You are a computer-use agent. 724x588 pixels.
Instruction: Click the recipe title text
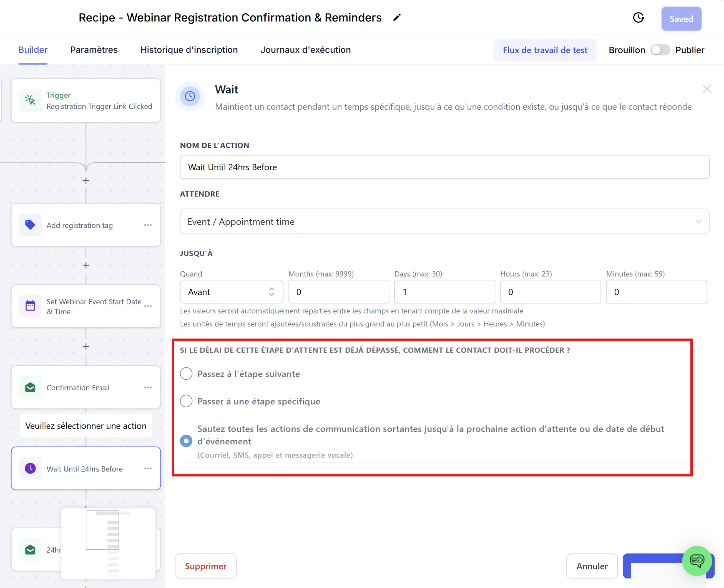(230, 17)
